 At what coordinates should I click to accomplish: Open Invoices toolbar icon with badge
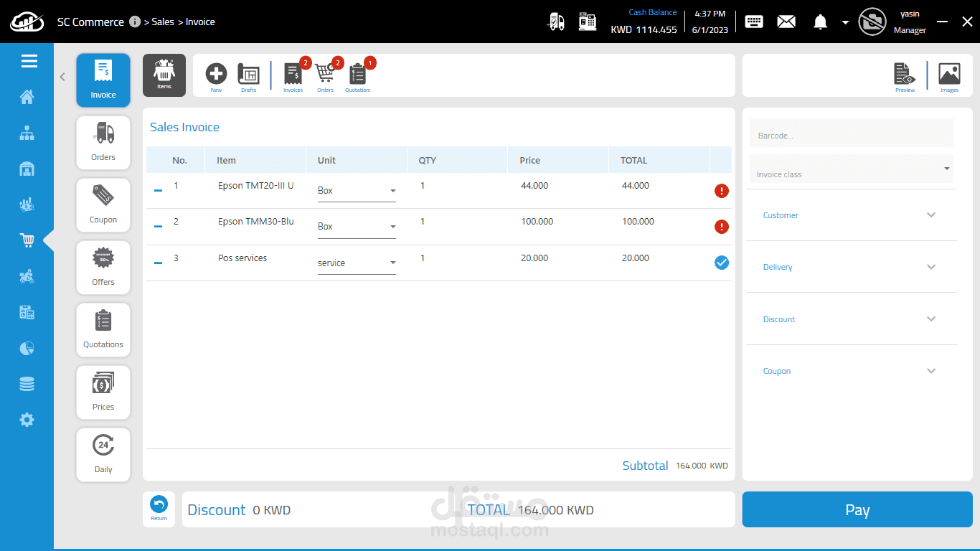293,75
